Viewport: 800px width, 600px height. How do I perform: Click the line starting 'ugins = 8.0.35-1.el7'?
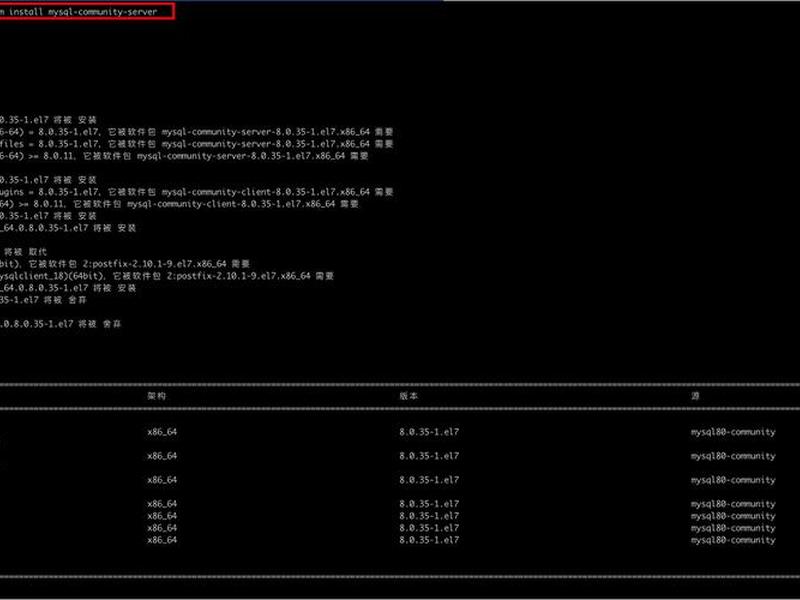click(x=196, y=192)
